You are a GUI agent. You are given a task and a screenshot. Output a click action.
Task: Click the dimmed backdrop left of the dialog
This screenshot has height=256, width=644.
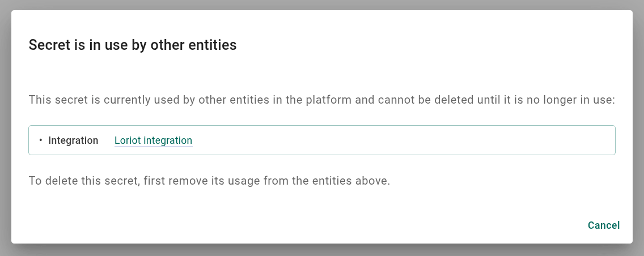coord(5,128)
